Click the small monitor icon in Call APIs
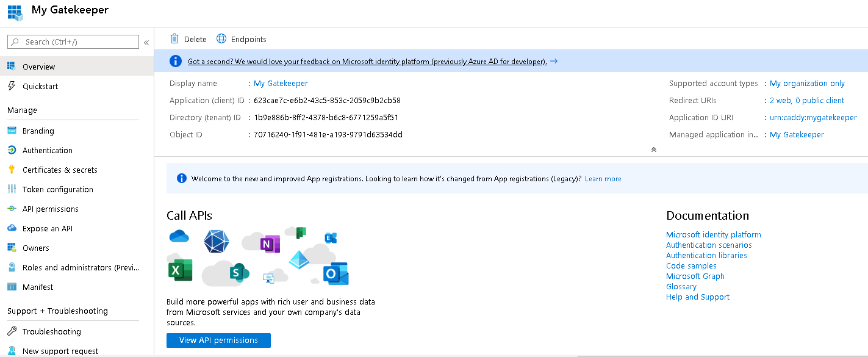 [x=268, y=278]
